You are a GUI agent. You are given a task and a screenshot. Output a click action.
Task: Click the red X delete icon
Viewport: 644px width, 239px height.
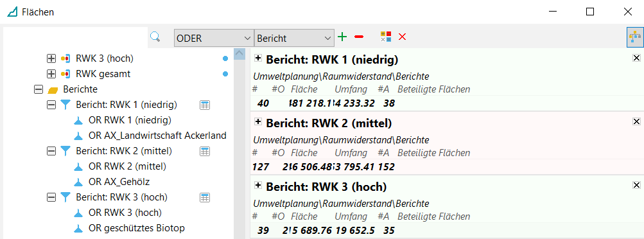[402, 37]
